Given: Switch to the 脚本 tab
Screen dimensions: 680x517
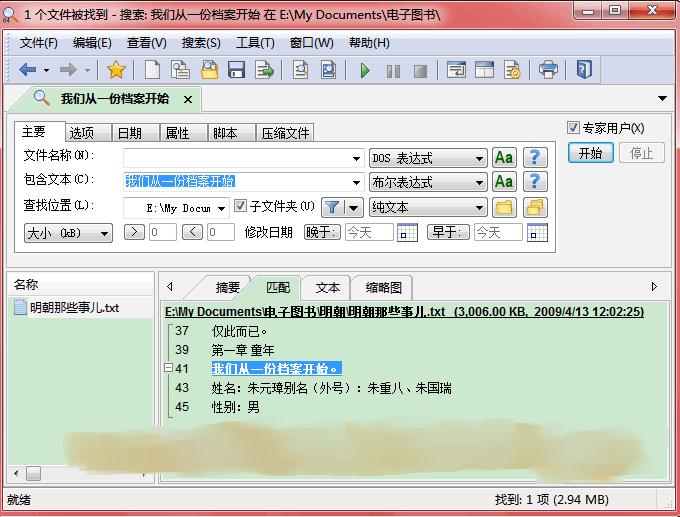Looking at the screenshot, I should (231, 133).
